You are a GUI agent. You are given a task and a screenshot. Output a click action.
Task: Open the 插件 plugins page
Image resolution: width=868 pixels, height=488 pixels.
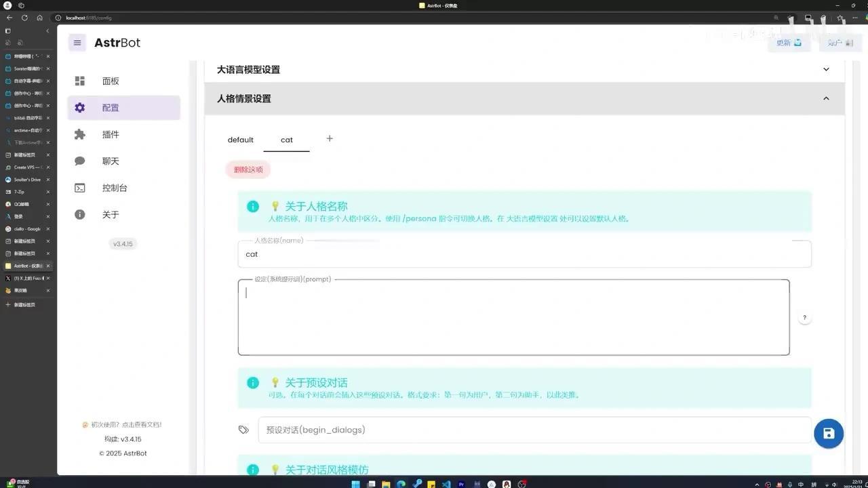tap(124, 134)
